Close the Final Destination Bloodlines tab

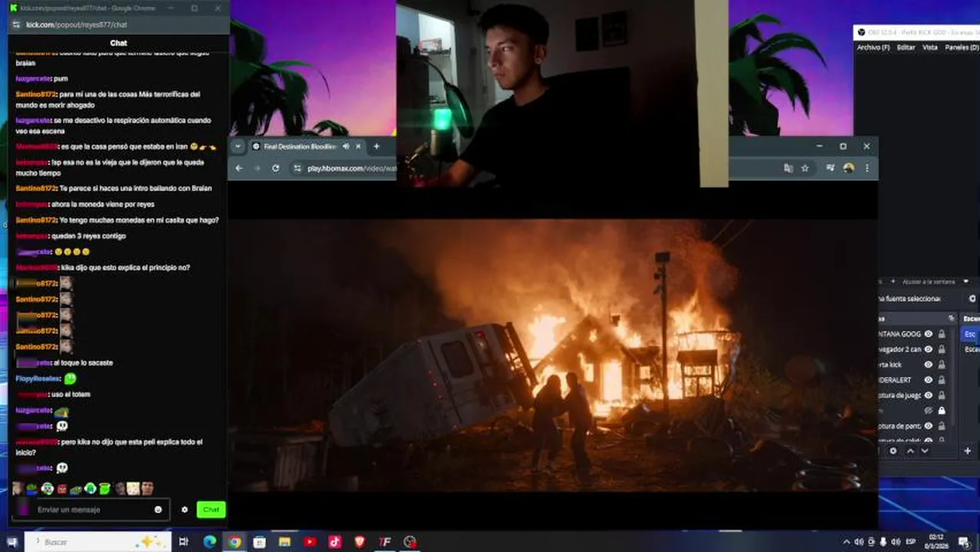[357, 146]
